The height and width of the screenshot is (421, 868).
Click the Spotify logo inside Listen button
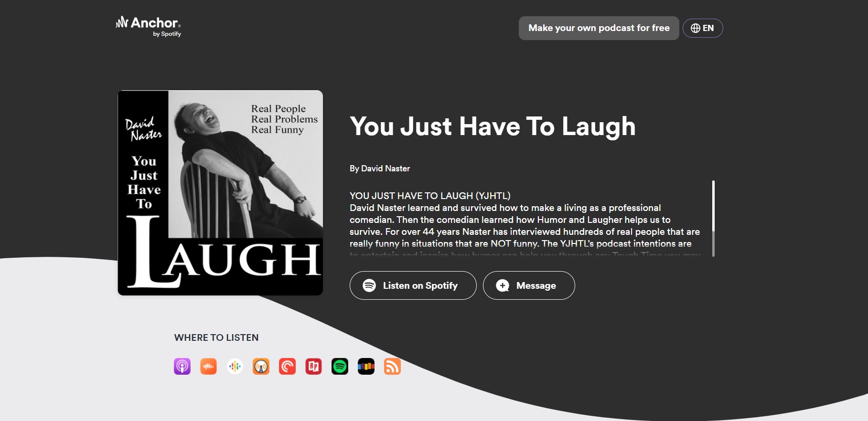369,285
